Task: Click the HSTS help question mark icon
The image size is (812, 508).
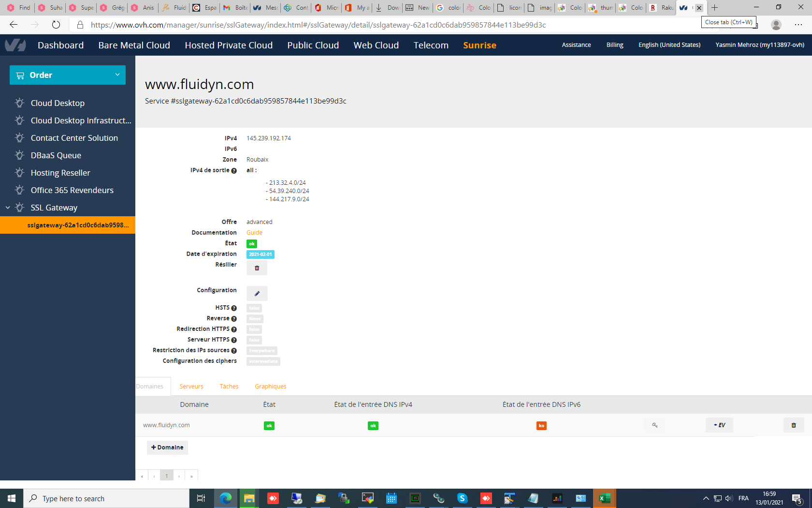Action: [x=234, y=308]
